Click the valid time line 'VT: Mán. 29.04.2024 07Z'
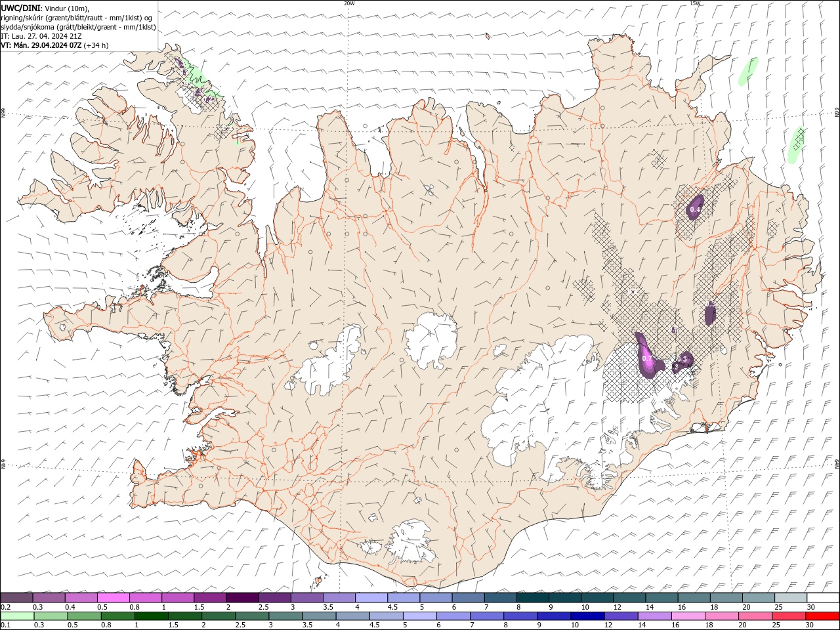The height and width of the screenshot is (630, 840). tap(41, 45)
